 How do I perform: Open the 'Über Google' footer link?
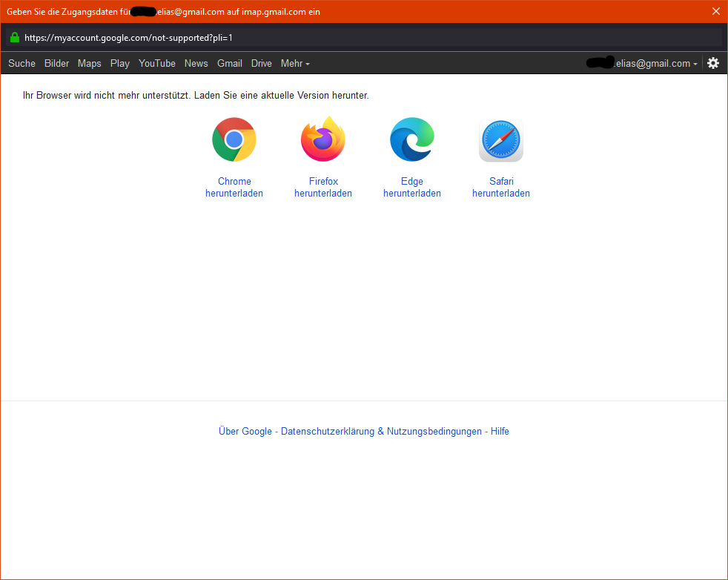click(245, 431)
